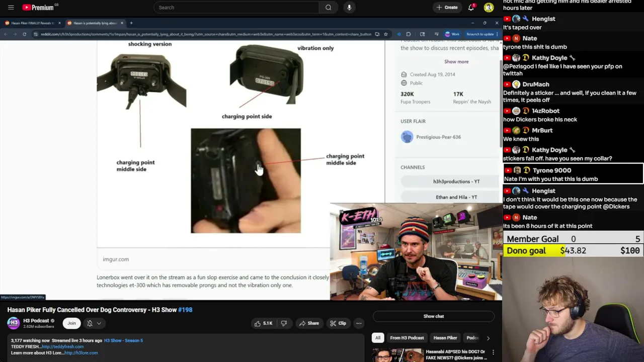Screen dimensions: 644x362
Task: Click chat message 'tyrone this shit is dumb'
Action: 535,47
